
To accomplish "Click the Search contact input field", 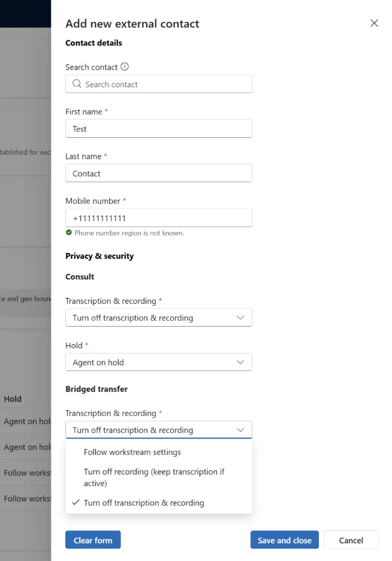I will click(x=165, y=84).
